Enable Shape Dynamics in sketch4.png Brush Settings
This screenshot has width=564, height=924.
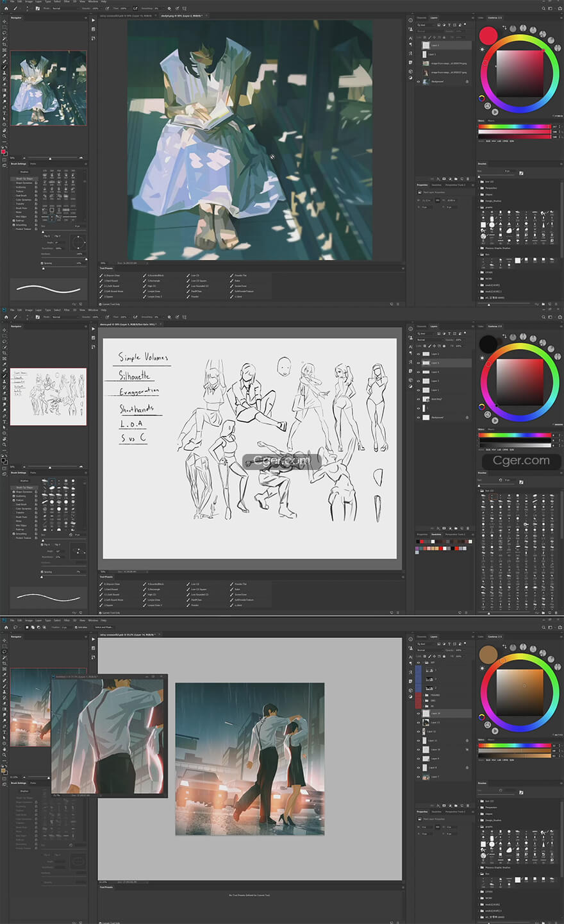pos(14,183)
